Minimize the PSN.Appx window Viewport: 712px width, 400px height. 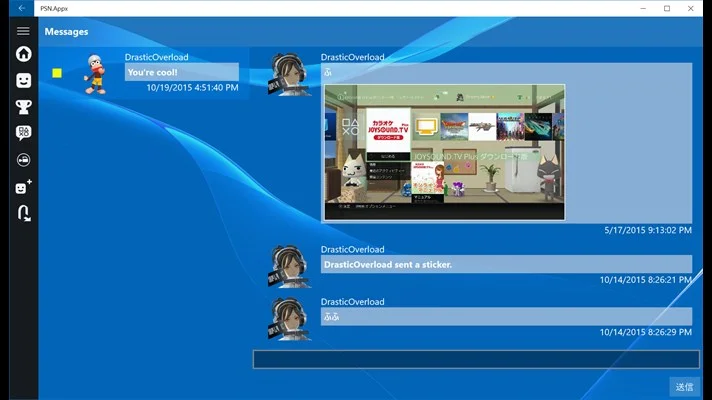[643, 8]
